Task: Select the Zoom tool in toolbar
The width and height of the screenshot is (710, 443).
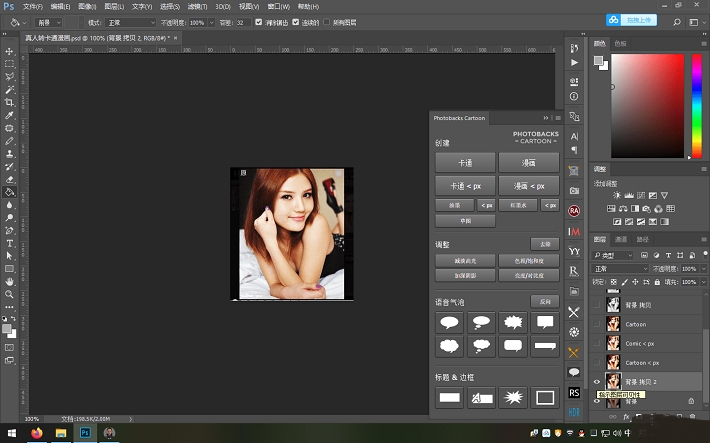Action: 9,294
